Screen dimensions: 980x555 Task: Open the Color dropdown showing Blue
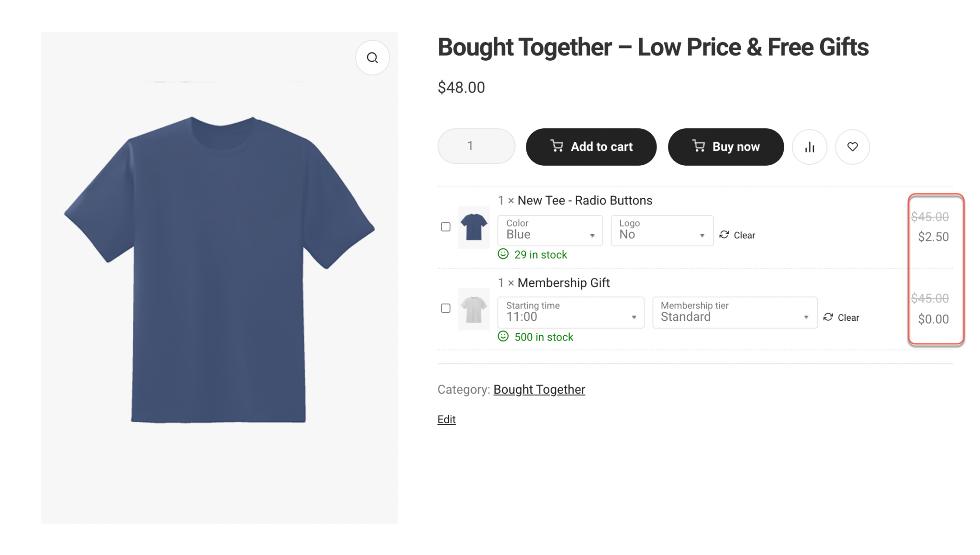[550, 231]
